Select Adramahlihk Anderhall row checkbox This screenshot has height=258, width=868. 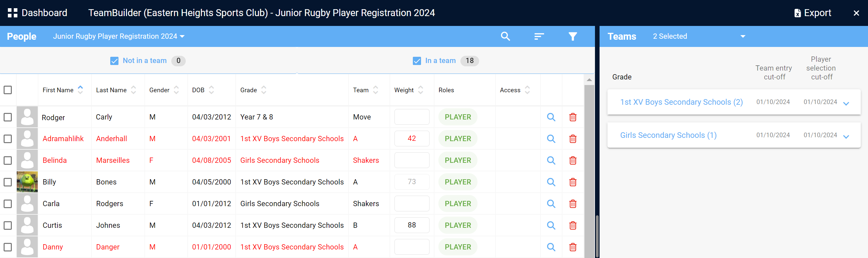8,139
